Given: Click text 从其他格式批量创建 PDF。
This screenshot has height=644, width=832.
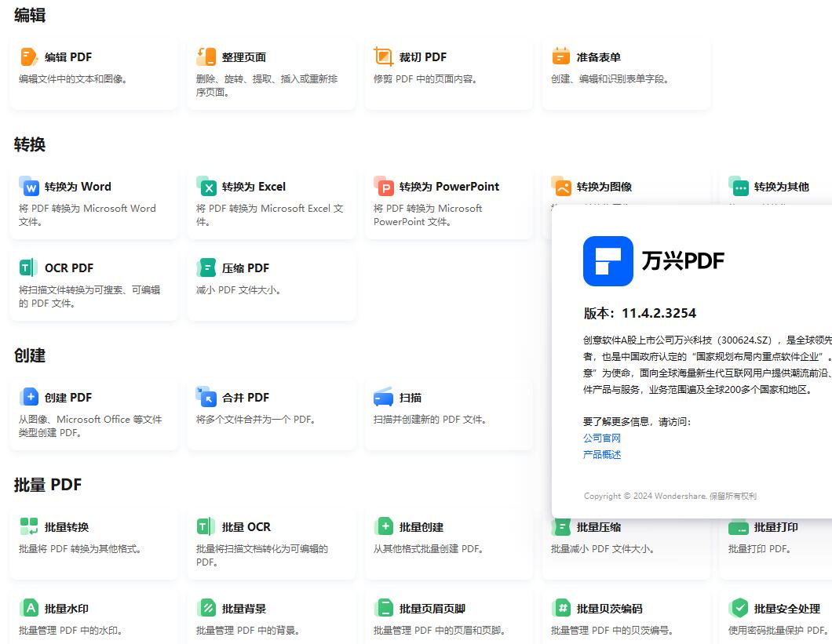Looking at the screenshot, I should [428, 549].
